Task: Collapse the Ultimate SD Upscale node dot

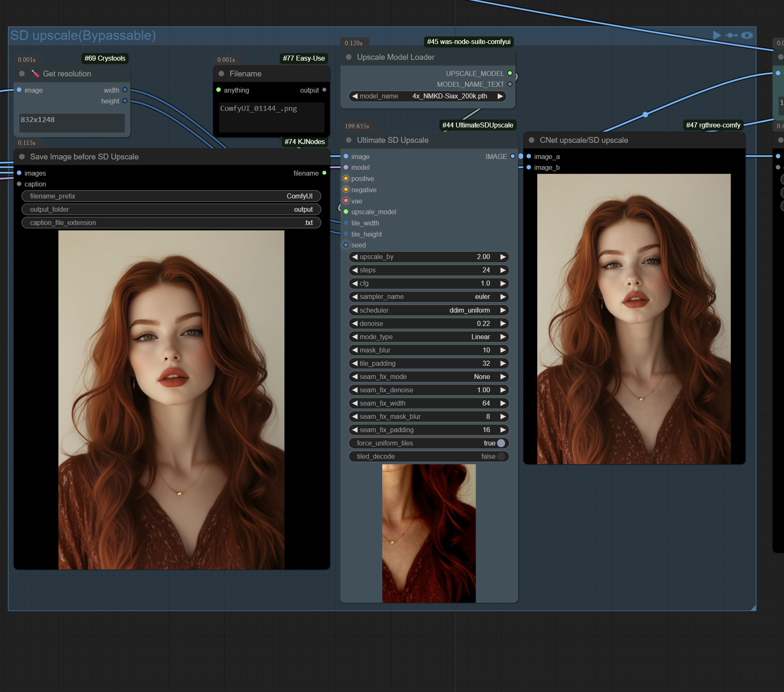Action: coord(349,140)
